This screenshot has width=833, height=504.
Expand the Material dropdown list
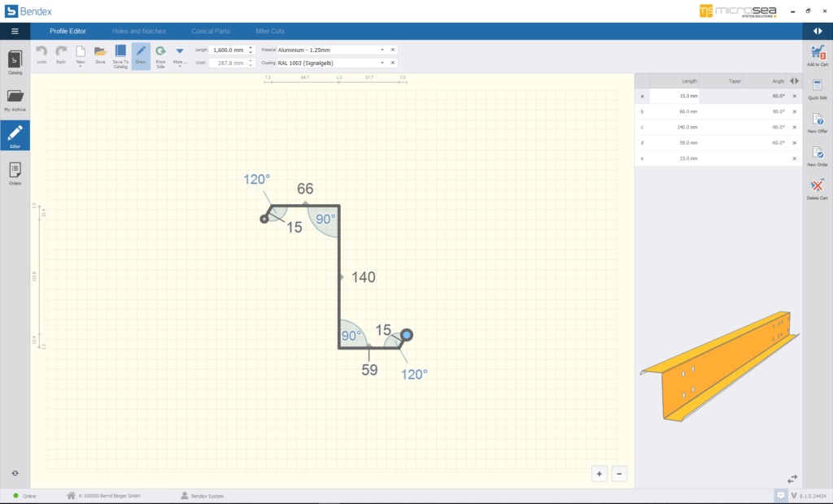tap(382, 50)
